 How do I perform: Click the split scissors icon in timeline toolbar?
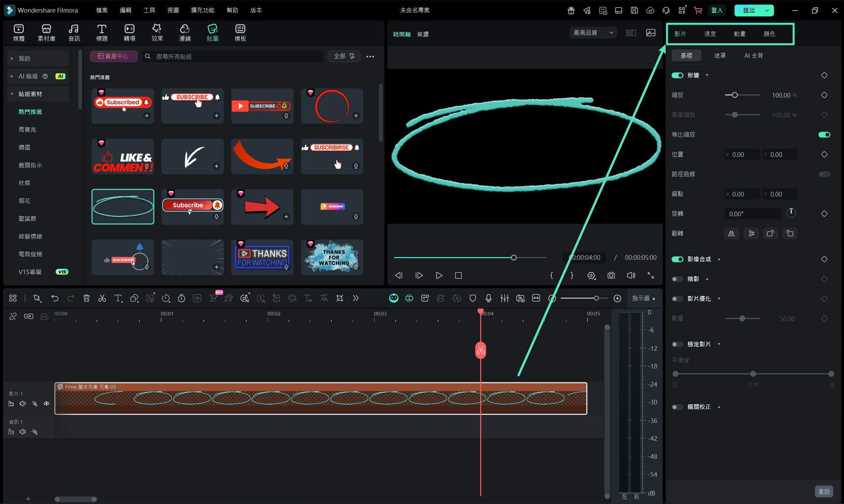(x=102, y=298)
